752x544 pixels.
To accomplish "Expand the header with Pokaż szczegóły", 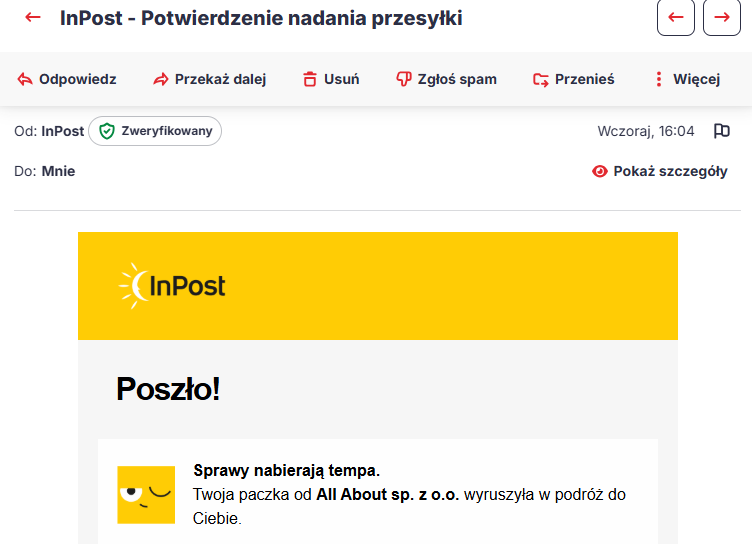I will (x=659, y=171).
